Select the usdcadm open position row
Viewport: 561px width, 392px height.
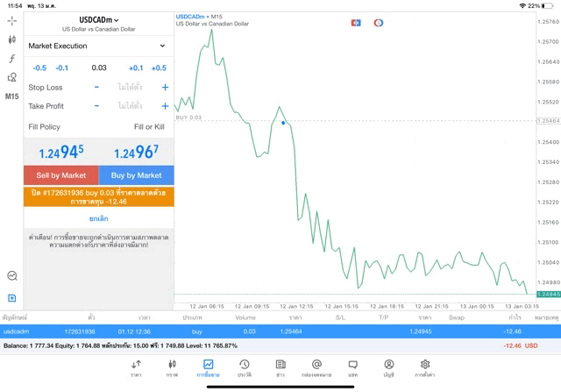tap(280, 331)
